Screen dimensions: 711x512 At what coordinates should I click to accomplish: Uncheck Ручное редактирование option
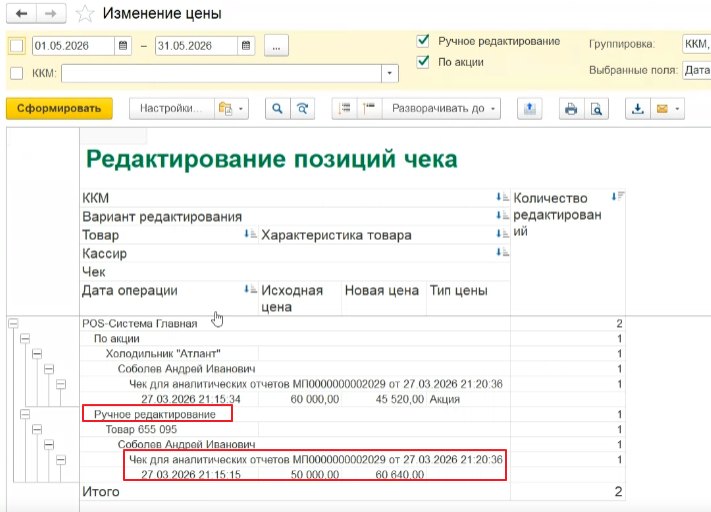tap(423, 41)
